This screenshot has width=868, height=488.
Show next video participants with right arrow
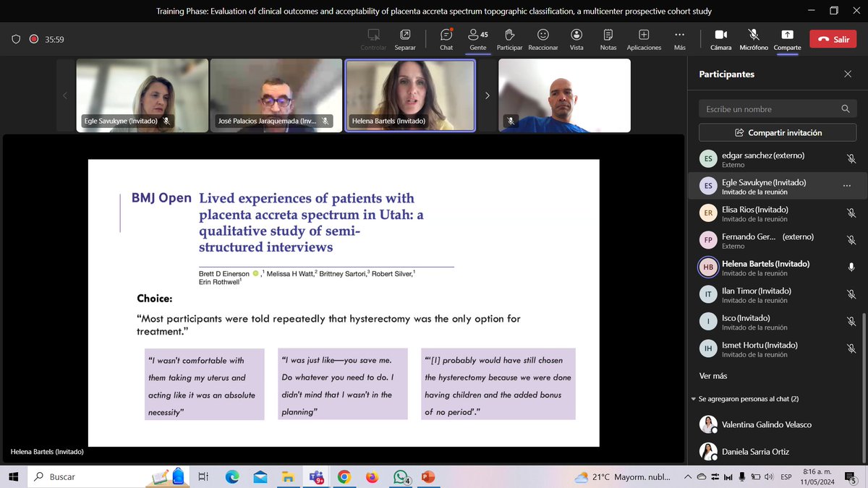(x=487, y=95)
